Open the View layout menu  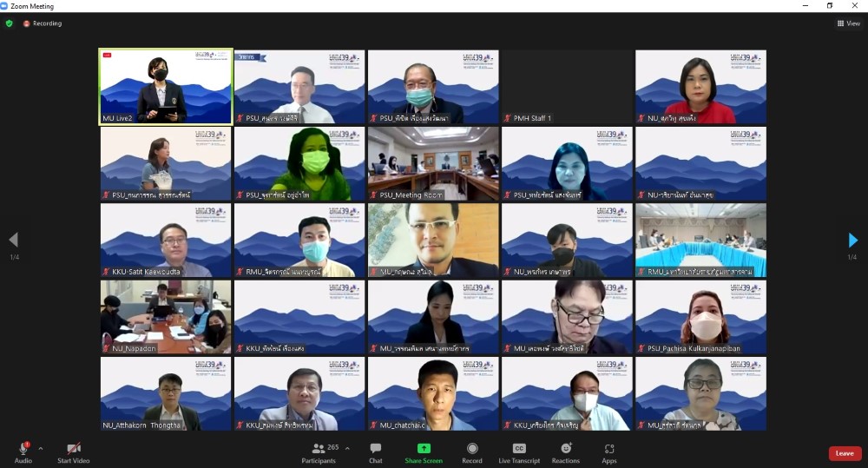click(848, 23)
